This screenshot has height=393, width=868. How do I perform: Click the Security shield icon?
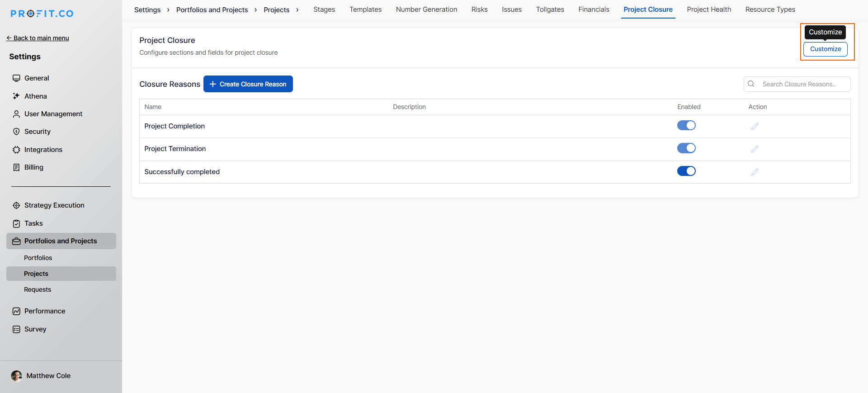click(16, 132)
